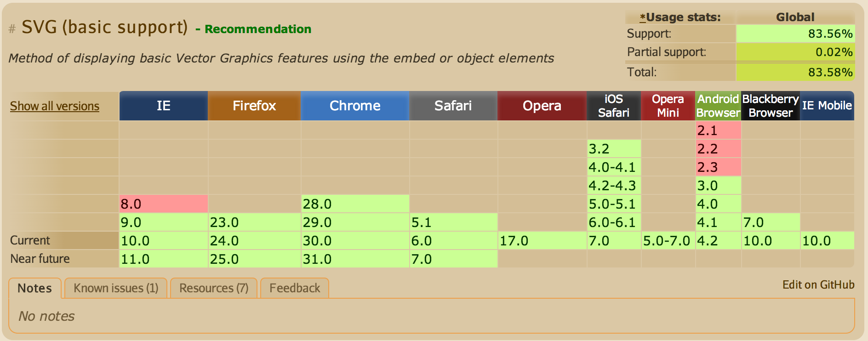Select the Android 4.1 cell
Image resolution: width=868 pixels, height=341 pixels.
pos(718,222)
